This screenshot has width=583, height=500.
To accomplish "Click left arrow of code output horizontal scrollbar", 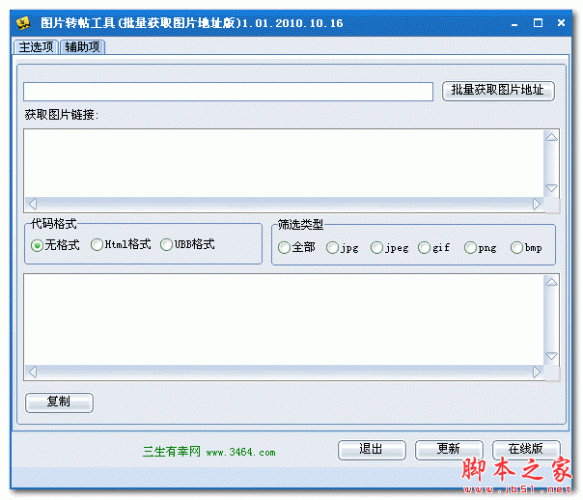I will pos(33,372).
